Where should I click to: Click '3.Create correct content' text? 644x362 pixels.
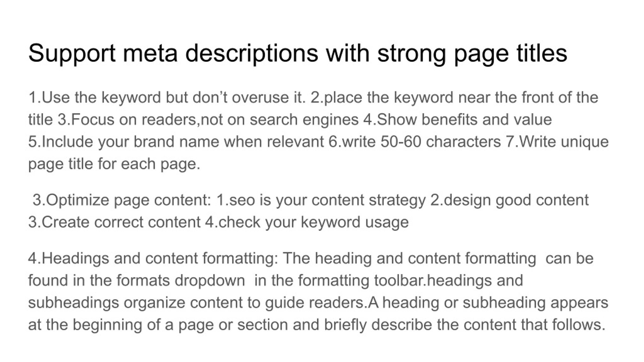tap(114, 222)
